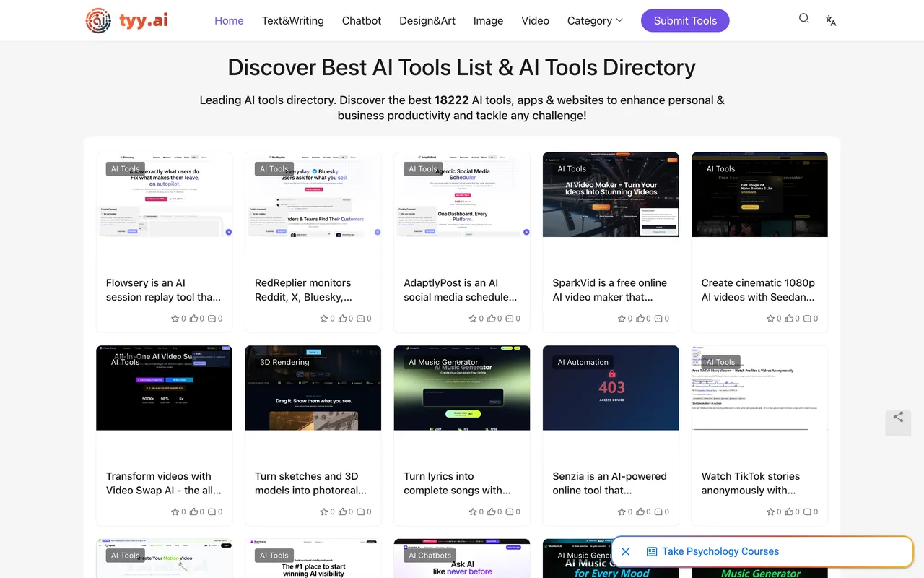Click the Senzia 403 access denied thumbnail

[611, 388]
